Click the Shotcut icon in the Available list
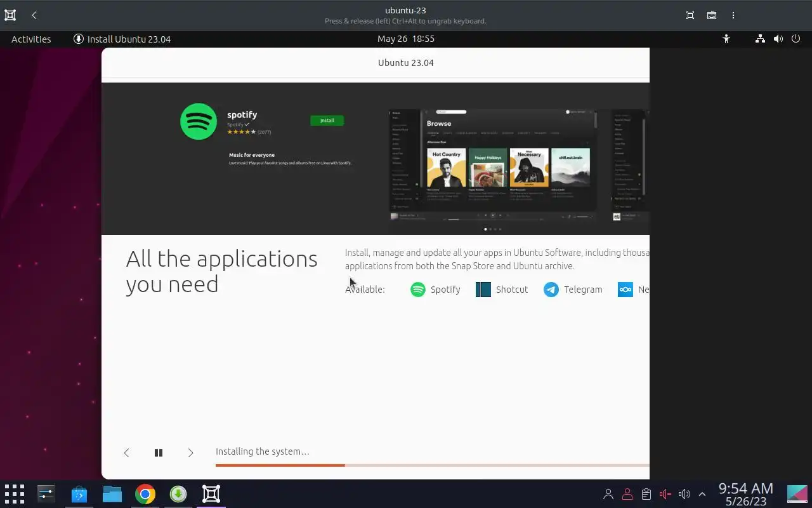 pyautogui.click(x=483, y=290)
